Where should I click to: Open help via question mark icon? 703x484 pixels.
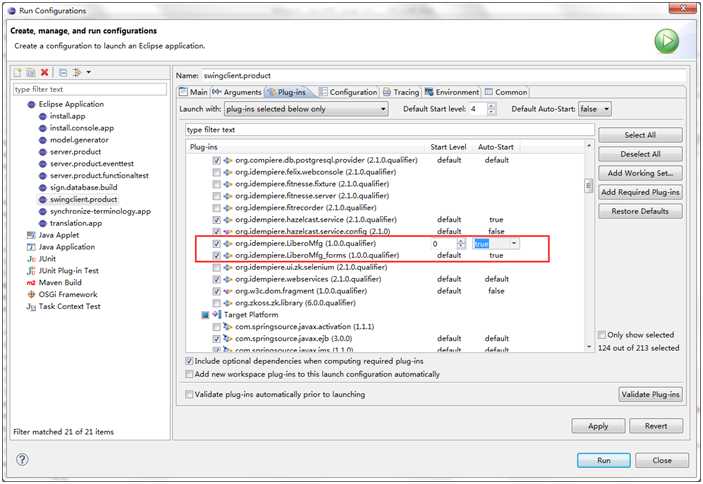point(22,459)
